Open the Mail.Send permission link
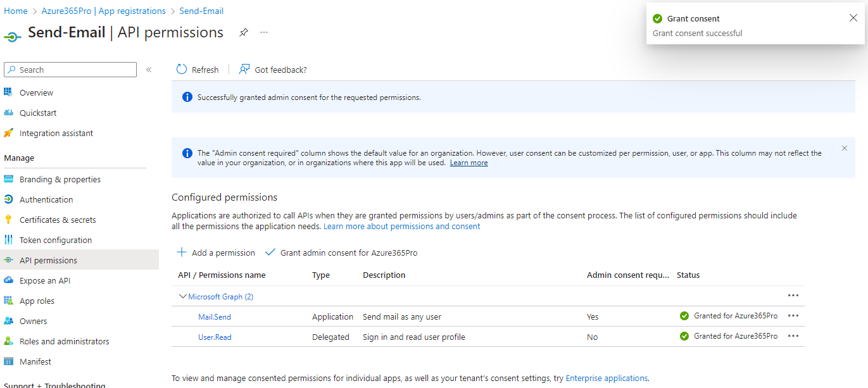The height and width of the screenshot is (388, 868). pyautogui.click(x=215, y=316)
